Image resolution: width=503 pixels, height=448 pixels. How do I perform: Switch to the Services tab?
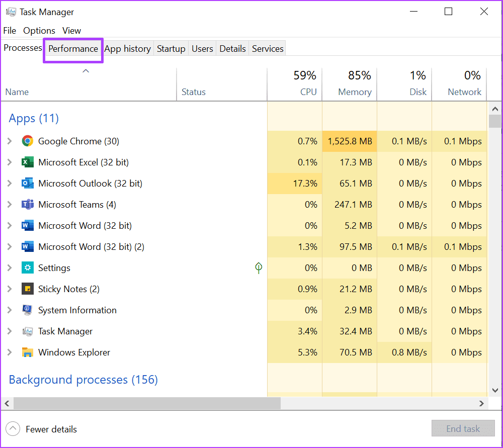point(268,49)
